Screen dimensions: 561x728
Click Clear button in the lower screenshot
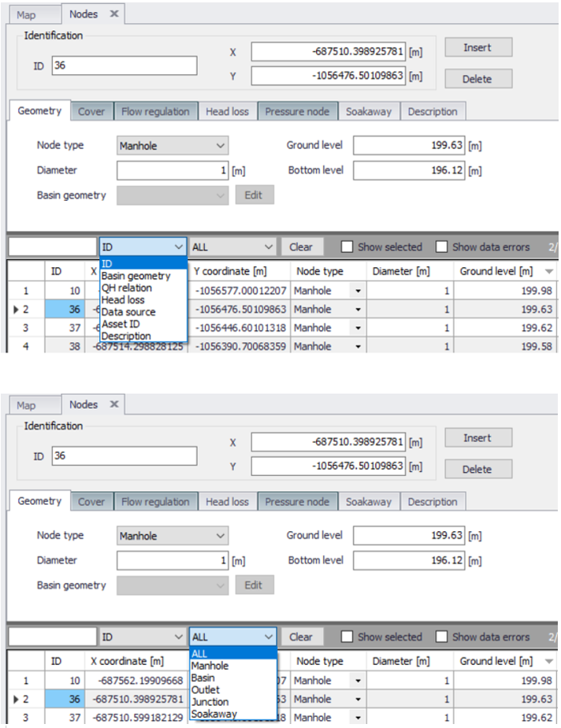pos(301,637)
